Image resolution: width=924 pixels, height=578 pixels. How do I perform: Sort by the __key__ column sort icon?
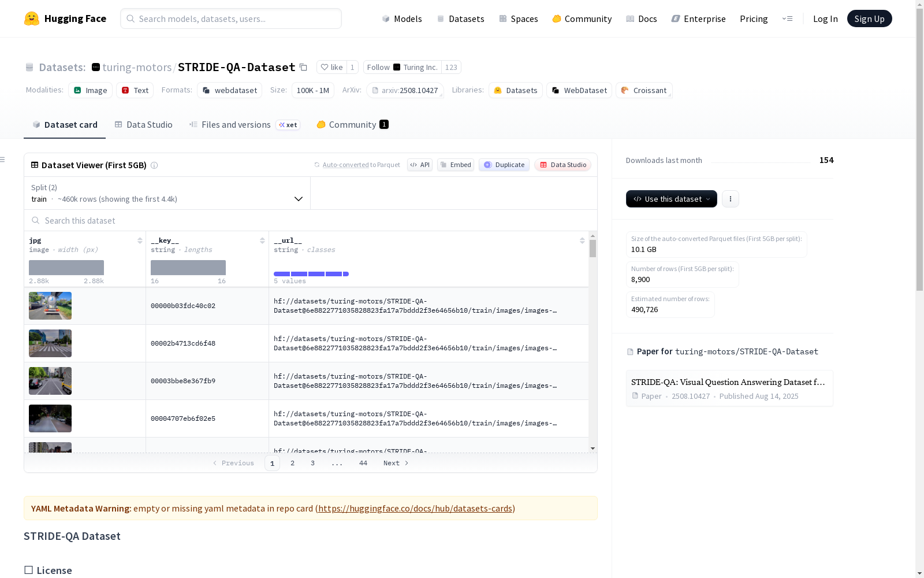262,240
